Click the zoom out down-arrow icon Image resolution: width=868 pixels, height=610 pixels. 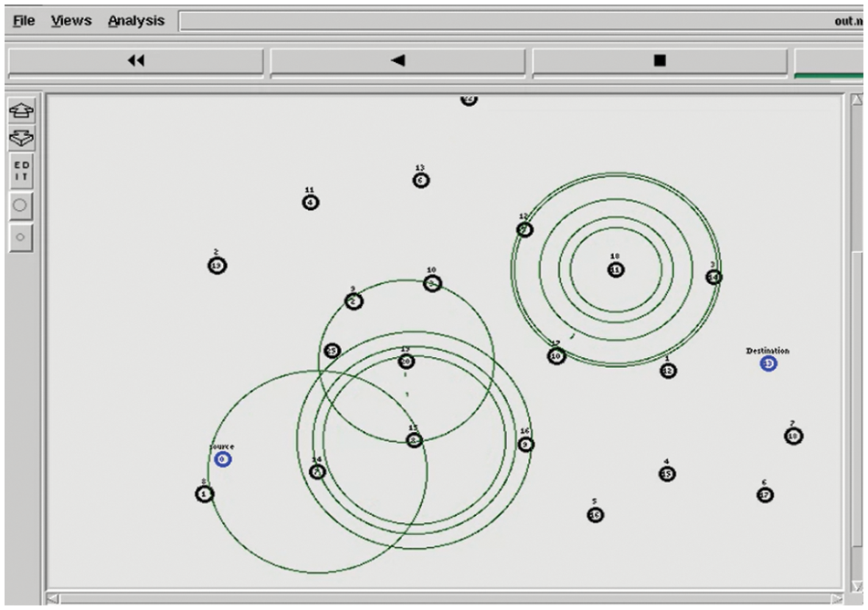(20, 137)
